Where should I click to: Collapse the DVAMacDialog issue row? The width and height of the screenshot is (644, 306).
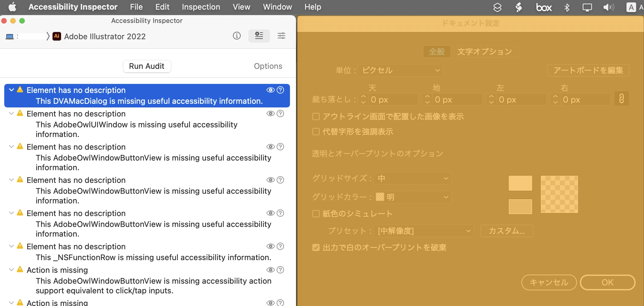[11, 90]
